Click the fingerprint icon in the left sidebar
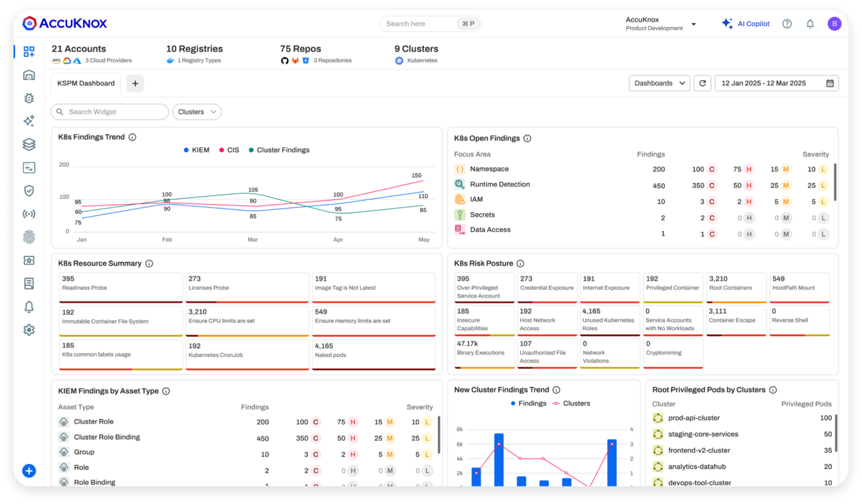The image size is (862, 504). 28,237
